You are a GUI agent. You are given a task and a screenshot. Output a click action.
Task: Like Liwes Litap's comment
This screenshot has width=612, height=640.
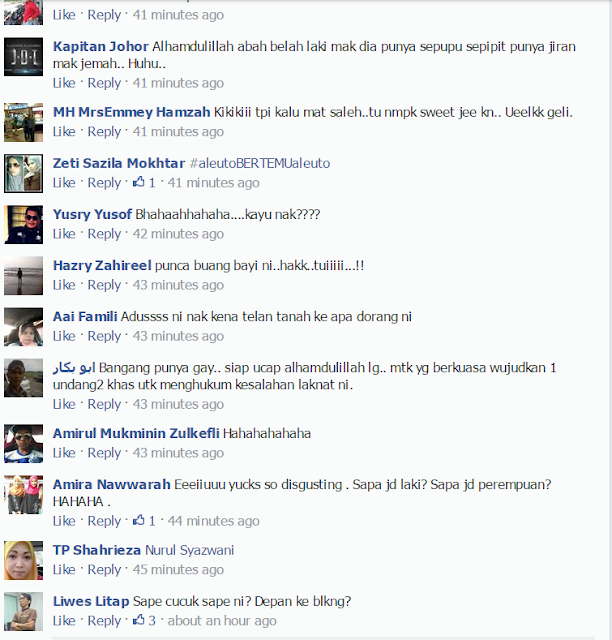point(64,621)
